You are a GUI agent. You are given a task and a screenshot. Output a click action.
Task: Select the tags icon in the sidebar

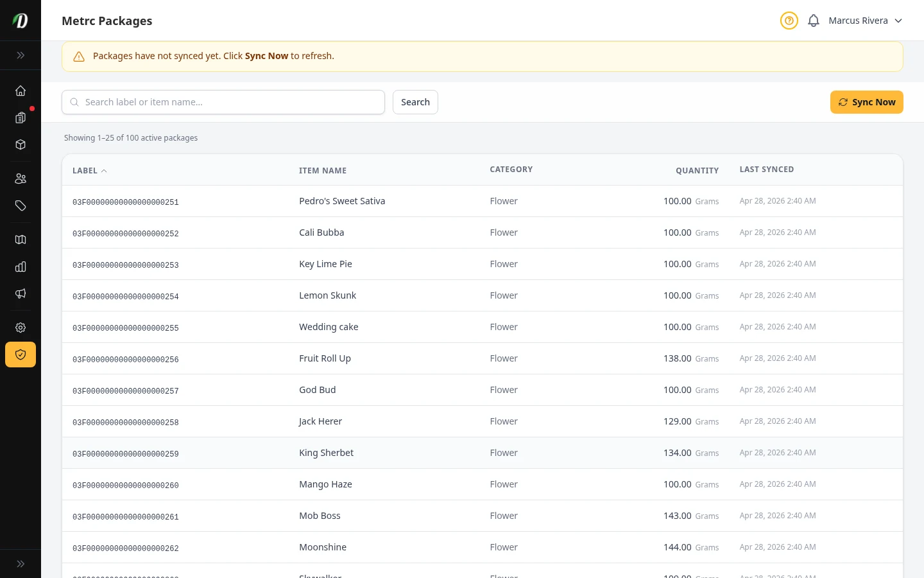(x=21, y=206)
